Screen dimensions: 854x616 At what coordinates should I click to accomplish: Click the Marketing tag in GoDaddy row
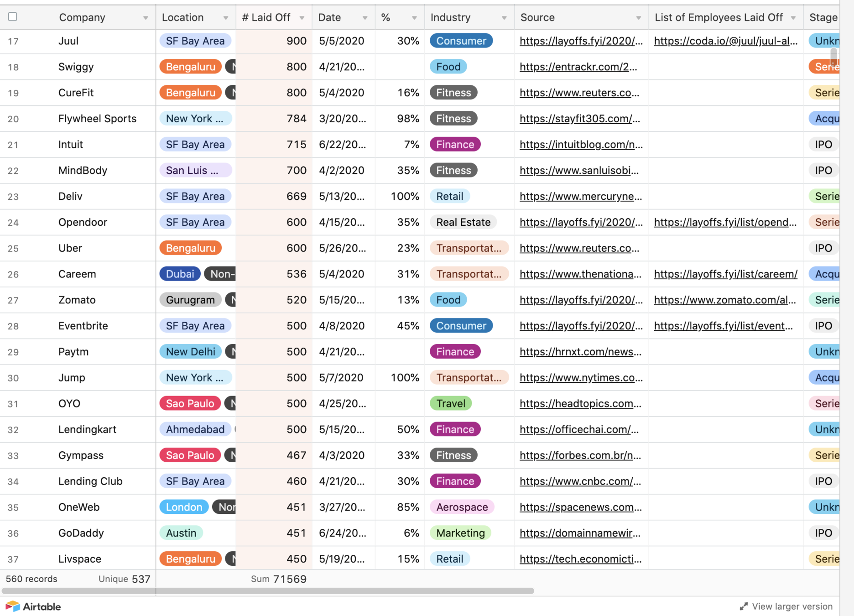[460, 533]
